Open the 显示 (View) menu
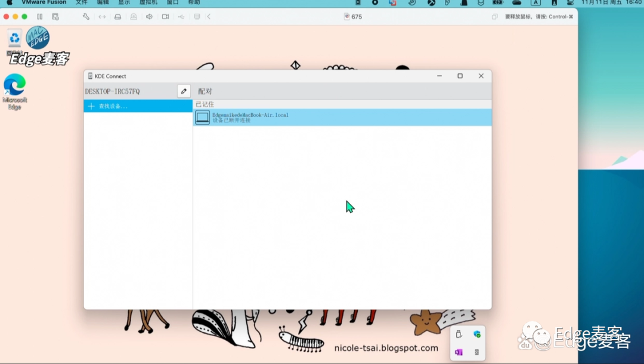This screenshot has height=364, width=644. [x=124, y=2]
